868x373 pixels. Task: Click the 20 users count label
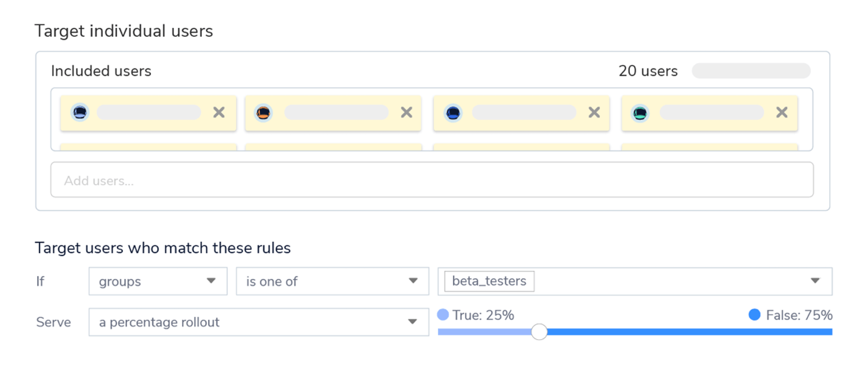point(647,71)
